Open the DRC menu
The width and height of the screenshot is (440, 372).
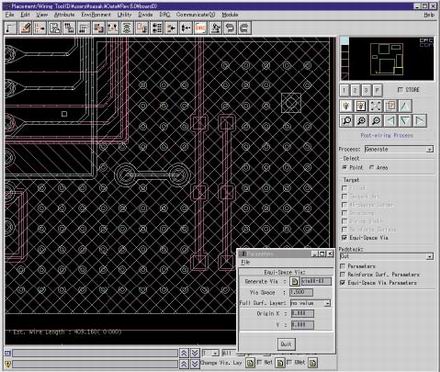click(165, 15)
